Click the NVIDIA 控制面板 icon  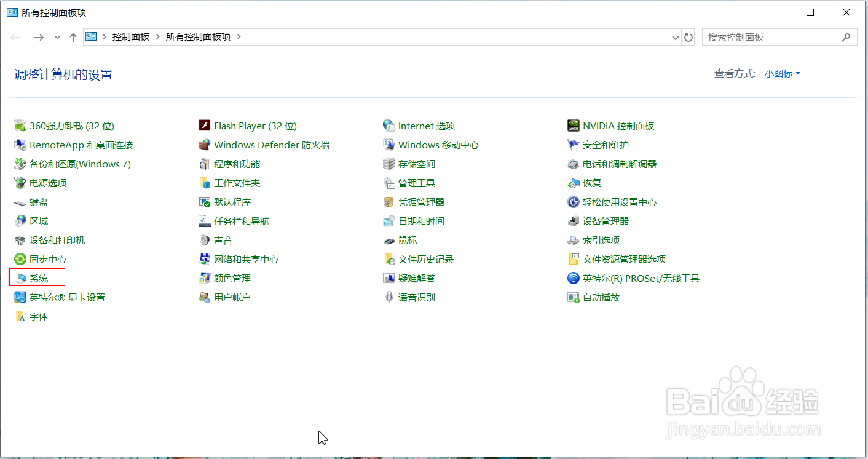(573, 126)
